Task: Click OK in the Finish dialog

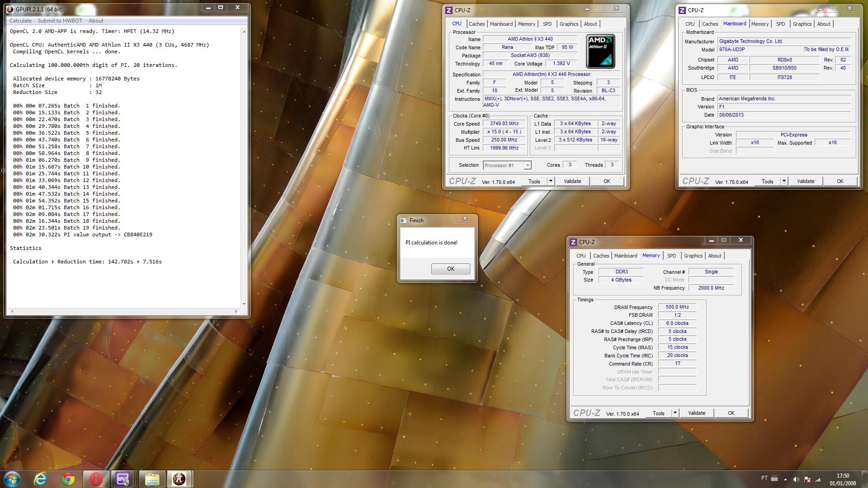Action: pyautogui.click(x=451, y=269)
